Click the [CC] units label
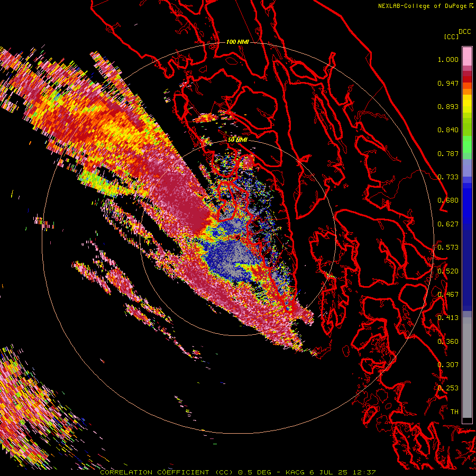The width and height of the screenshot is (476, 476). point(451,36)
